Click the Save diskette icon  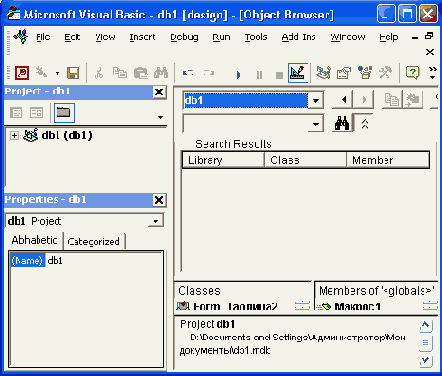click(73, 73)
